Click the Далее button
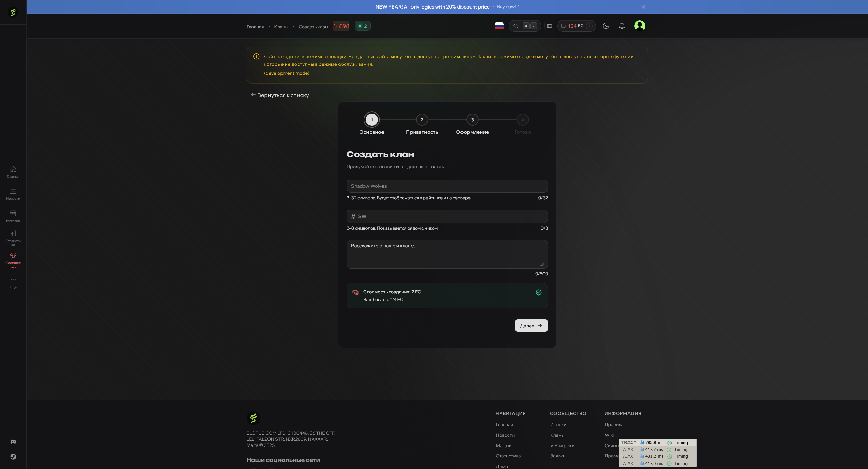The height and width of the screenshot is (469, 868). click(x=531, y=326)
